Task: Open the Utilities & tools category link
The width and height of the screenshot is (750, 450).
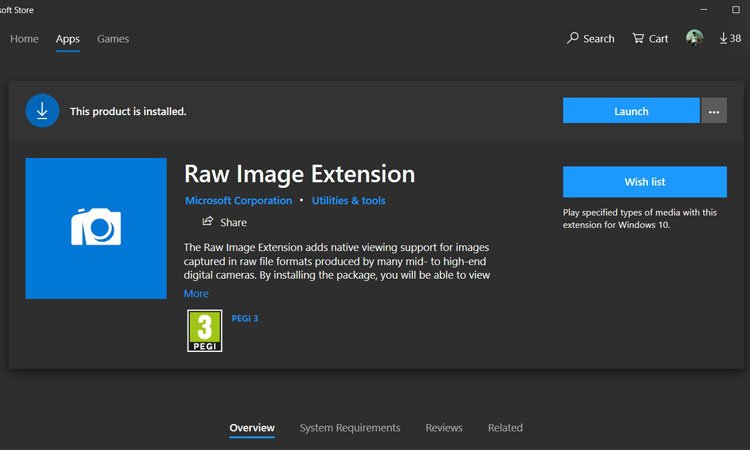Action: click(x=348, y=201)
